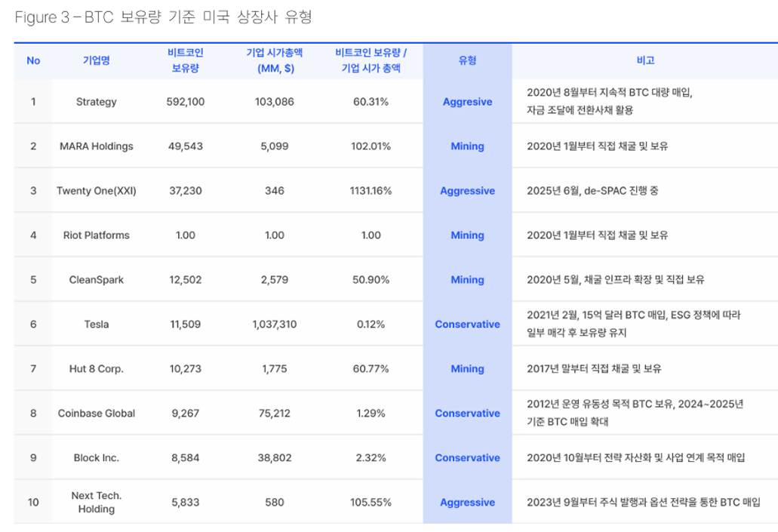This screenshot has height=532, width=778.
Task: Click the Aggresive label in Strategy row
Action: 467,102
